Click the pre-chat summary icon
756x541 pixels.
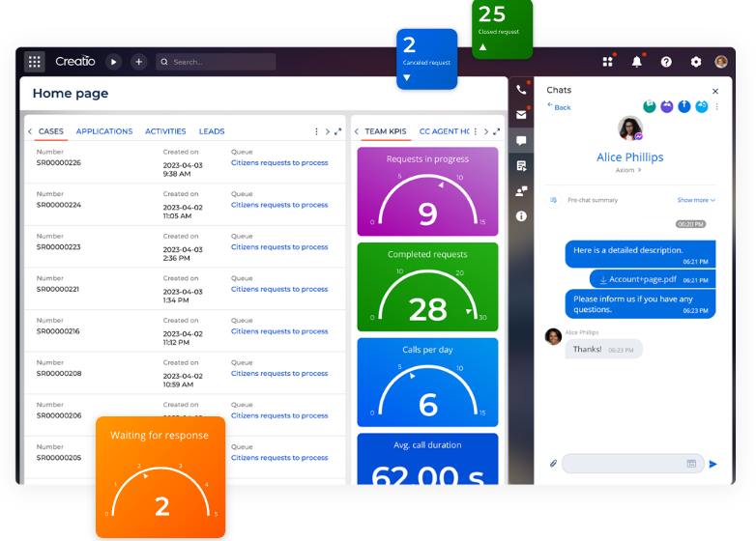pyautogui.click(x=554, y=200)
